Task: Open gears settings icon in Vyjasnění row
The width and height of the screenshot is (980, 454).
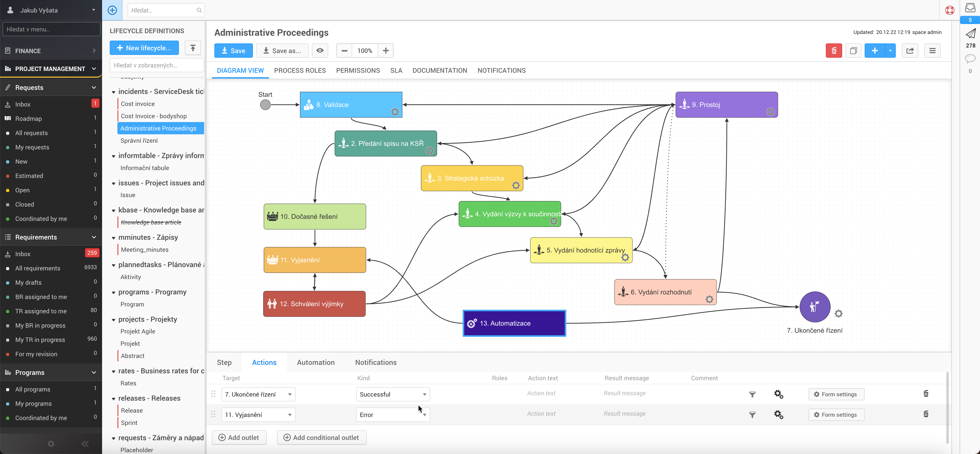Action: (778, 414)
